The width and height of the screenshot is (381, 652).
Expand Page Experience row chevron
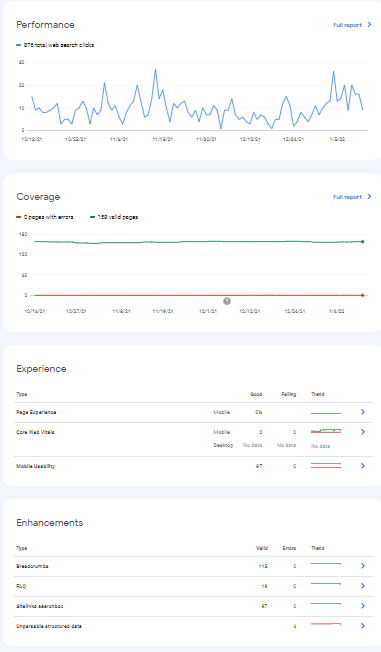point(363,412)
